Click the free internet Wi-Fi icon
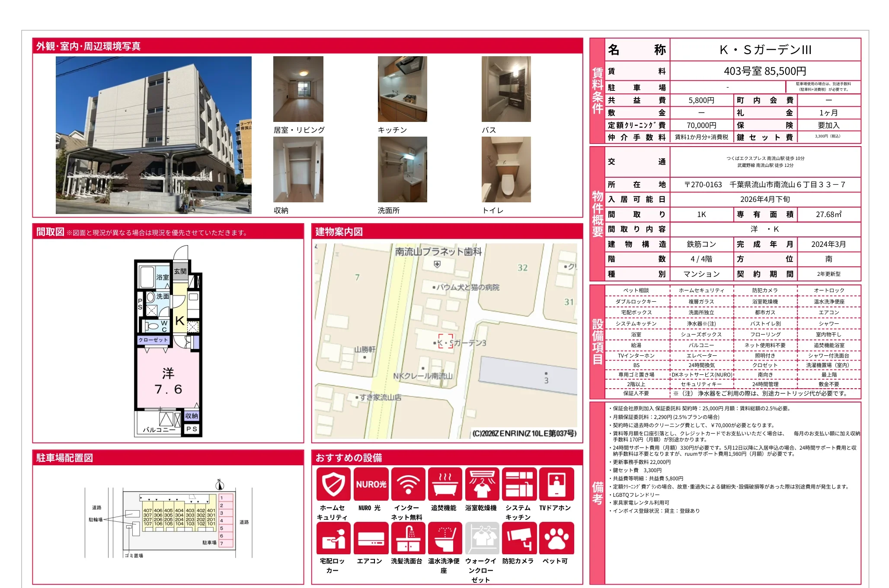Screen dimensions: 889x588 coord(408,484)
